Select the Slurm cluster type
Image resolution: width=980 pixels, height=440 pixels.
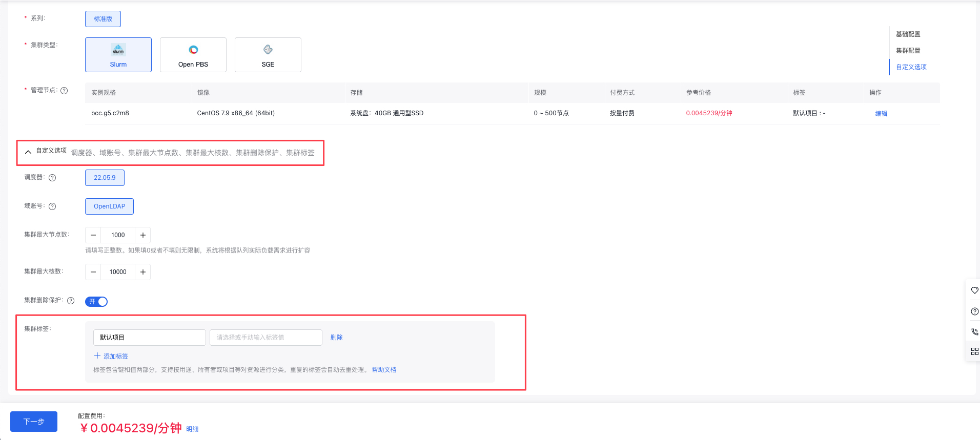118,55
